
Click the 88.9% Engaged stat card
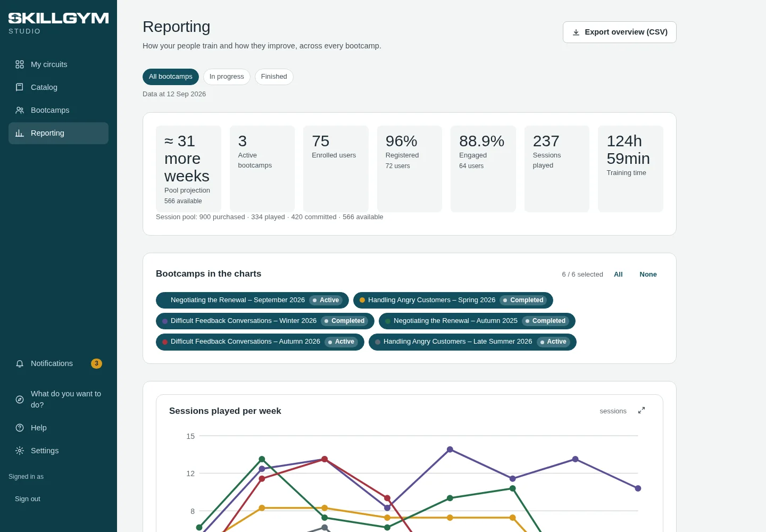[x=483, y=169]
